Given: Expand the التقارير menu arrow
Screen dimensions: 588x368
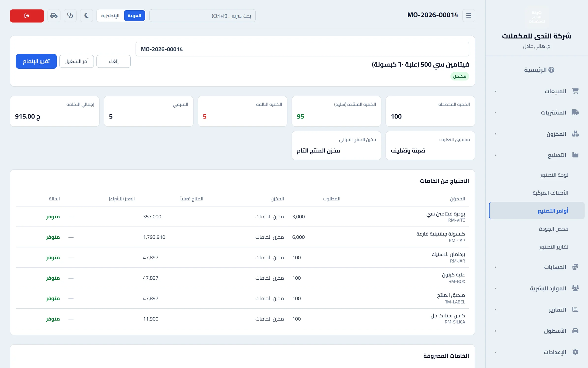Looking at the screenshot, I should (x=495, y=310).
